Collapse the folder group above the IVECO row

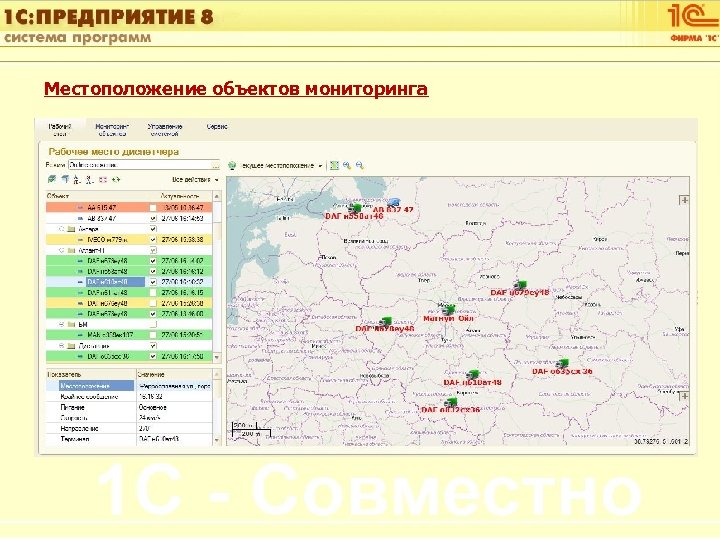click(x=61, y=229)
